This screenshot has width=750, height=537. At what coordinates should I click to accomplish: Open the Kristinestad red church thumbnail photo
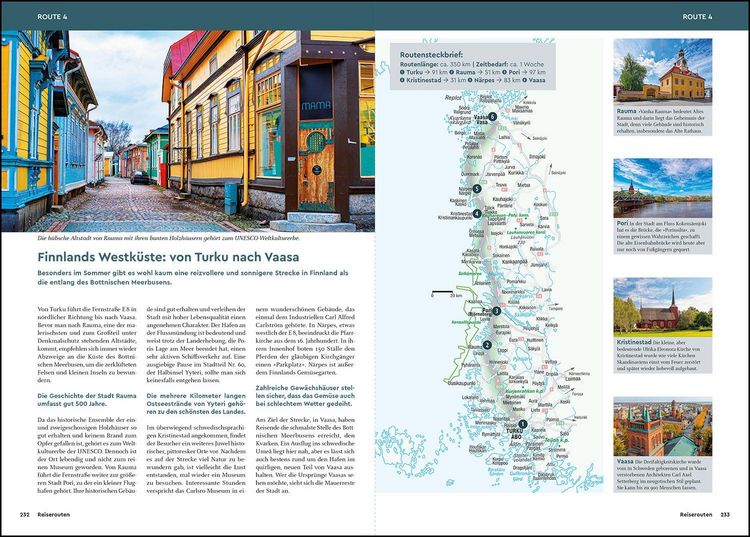(x=662, y=307)
